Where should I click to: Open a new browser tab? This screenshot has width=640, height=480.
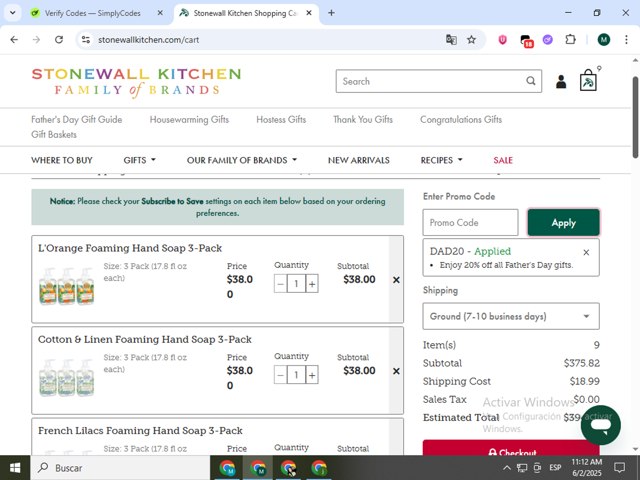pyautogui.click(x=331, y=13)
